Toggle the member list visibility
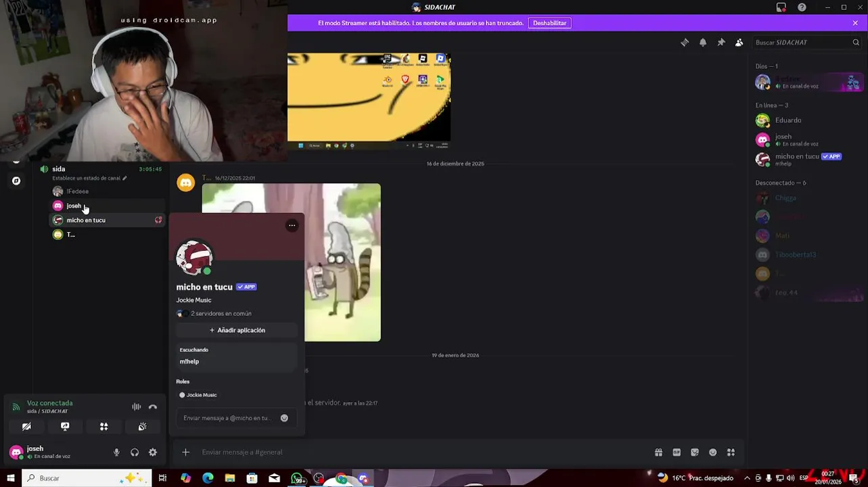Viewport: 868px width, 487px height. [x=739, y=42]
